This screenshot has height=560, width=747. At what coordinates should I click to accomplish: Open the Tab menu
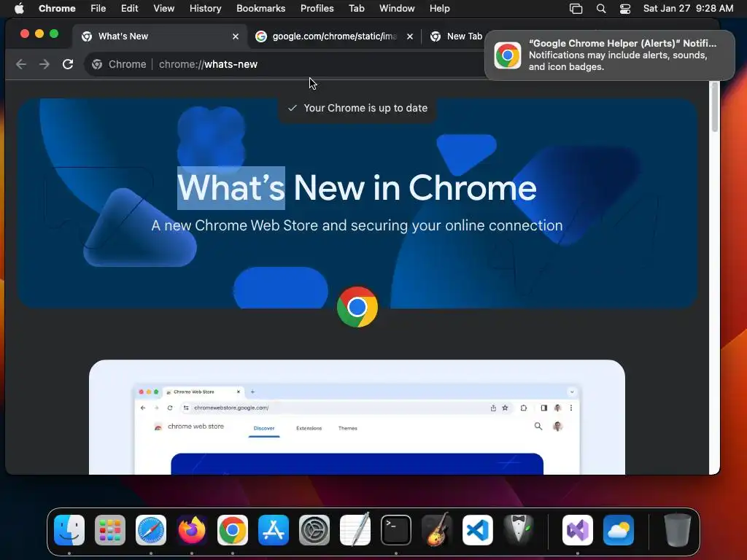[x=356, y=8]
